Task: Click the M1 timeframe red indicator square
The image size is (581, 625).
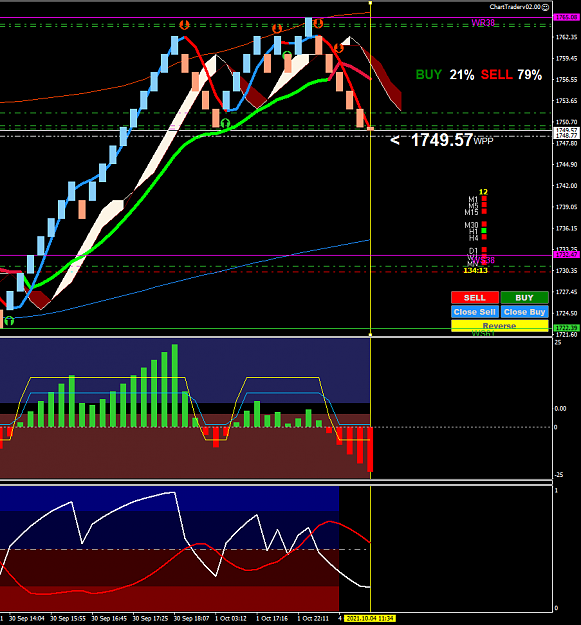Action: (484, 199)
